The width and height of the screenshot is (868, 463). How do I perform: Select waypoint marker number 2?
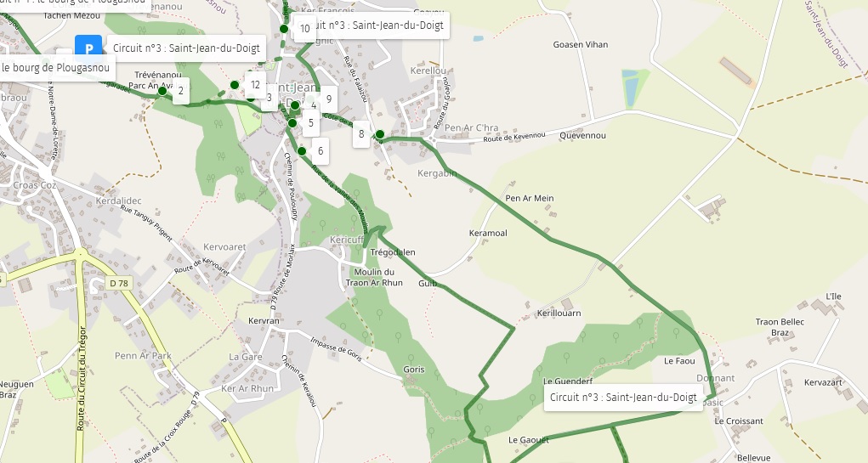point(181,91)
